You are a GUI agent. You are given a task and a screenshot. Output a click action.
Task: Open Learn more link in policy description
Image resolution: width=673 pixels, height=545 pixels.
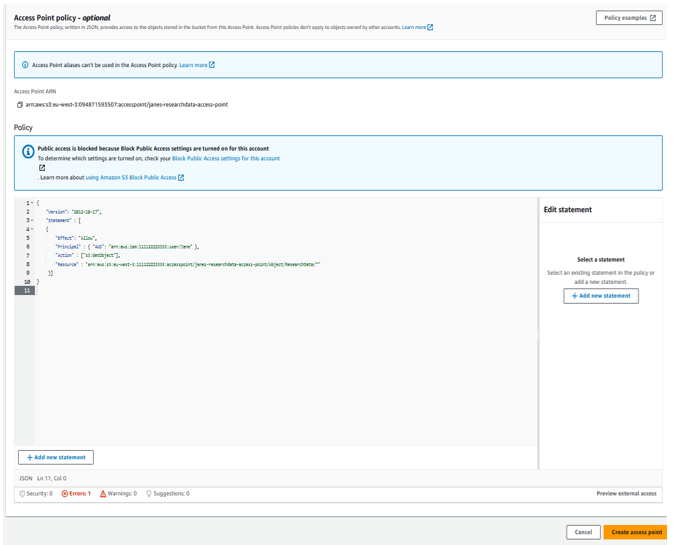[x=417, y=27]
